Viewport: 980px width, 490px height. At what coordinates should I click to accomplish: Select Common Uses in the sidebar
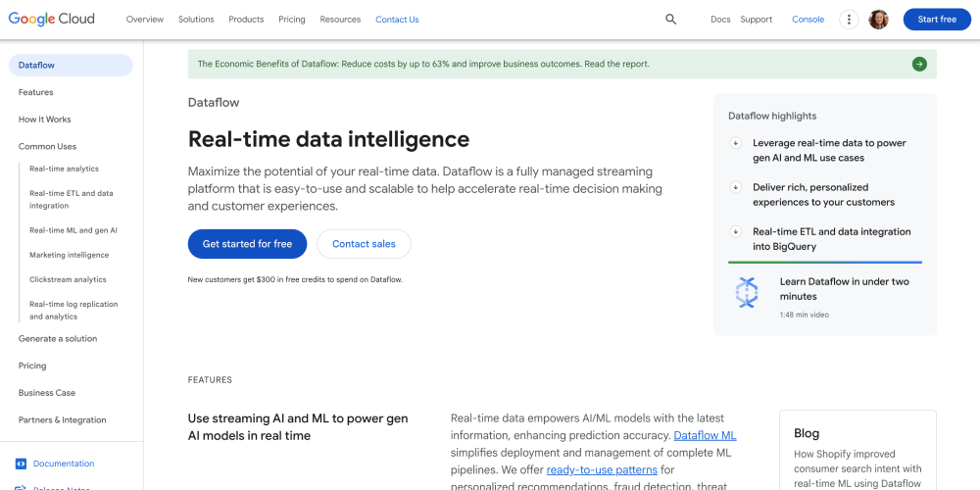click(47, 146)
